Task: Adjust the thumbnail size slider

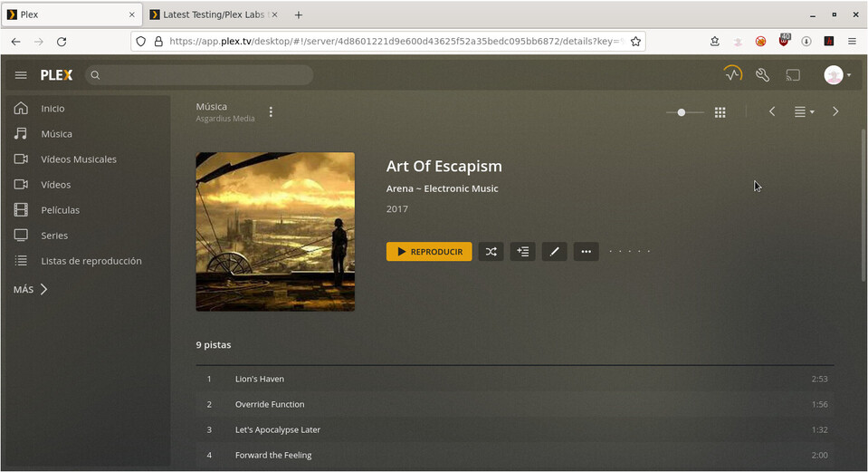Action: 685,112
